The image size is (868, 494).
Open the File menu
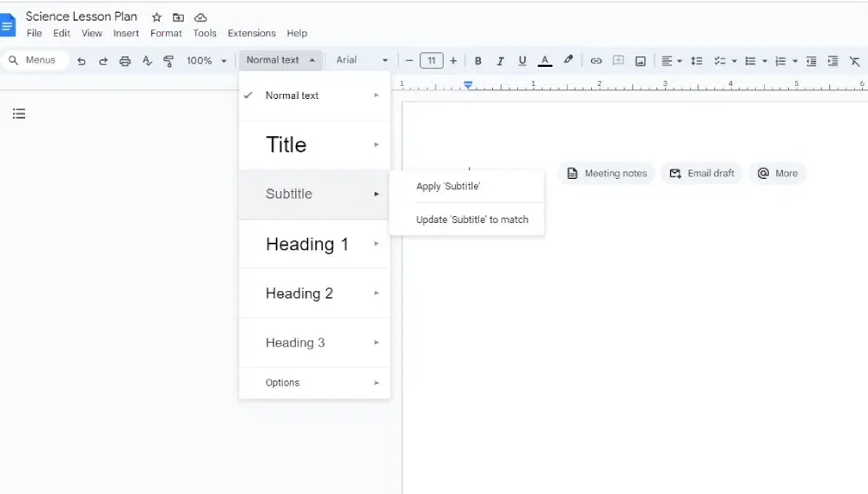pyautogui.click(x=35, y=33)
